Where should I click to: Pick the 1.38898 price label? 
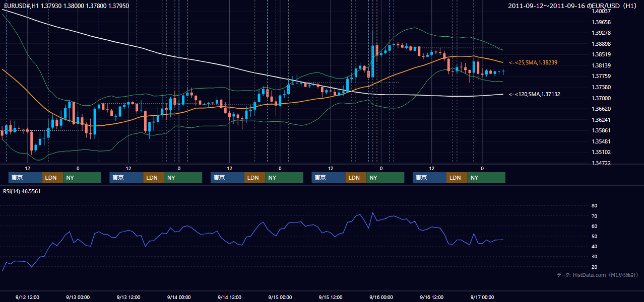(x=601, y=44)
